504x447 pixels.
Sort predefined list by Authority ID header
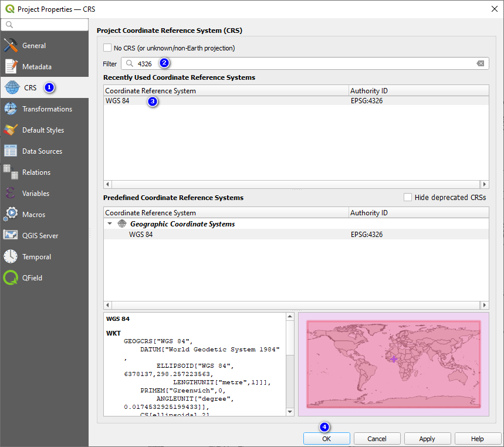click(419, 213)
